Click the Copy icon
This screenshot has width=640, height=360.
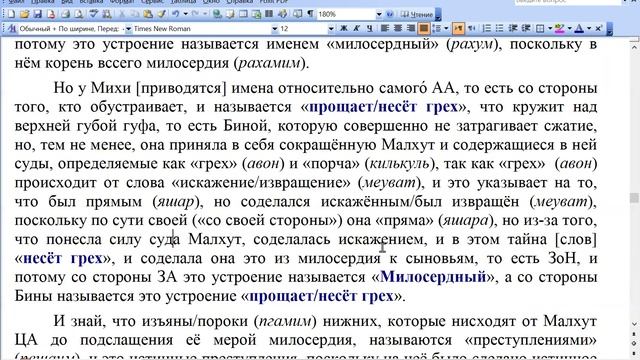tap(134, 14)
